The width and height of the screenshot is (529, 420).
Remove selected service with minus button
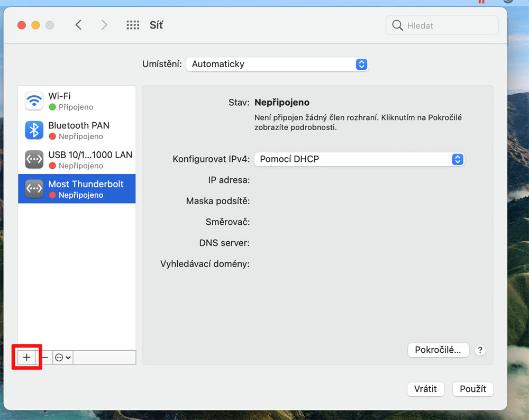point(45,358)
